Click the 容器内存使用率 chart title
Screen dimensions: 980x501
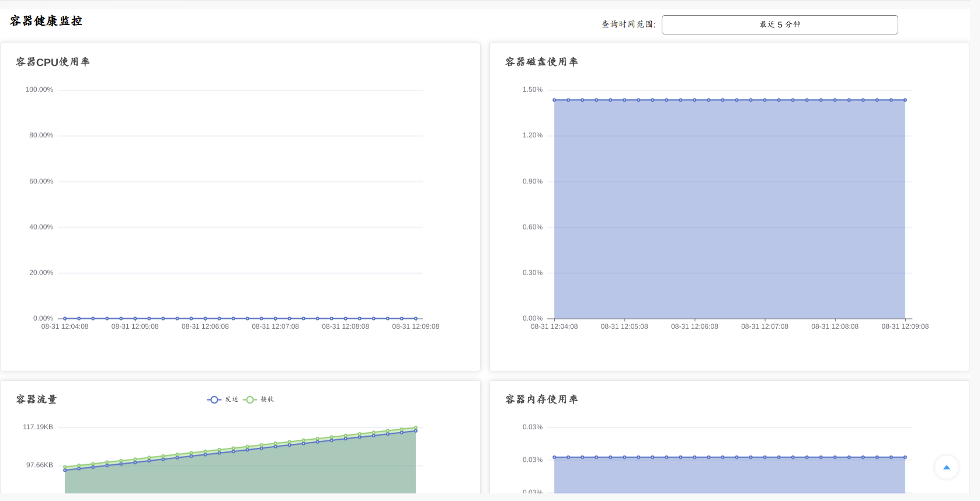tap(541, 399)
